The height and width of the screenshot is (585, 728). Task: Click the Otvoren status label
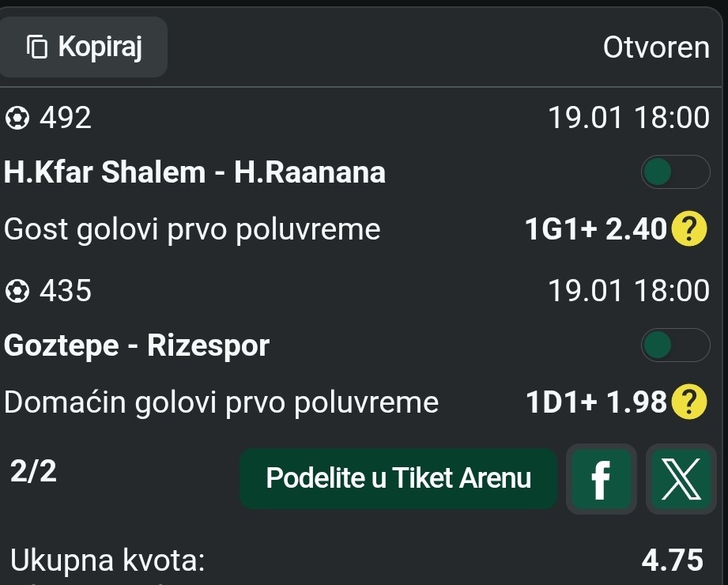point(655,48)
